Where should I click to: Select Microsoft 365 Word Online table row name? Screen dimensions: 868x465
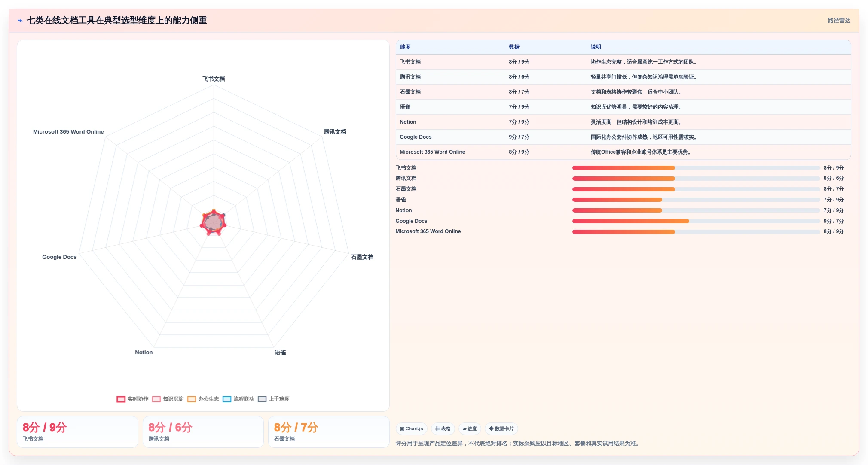(x=432, y=152)
